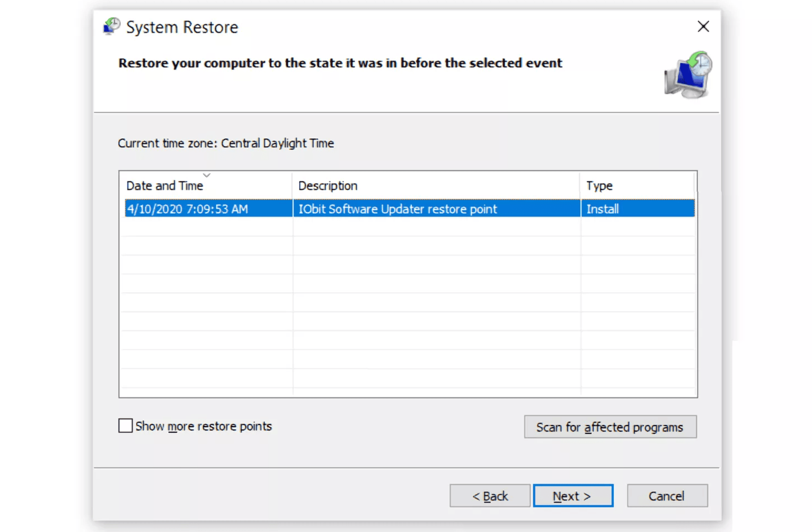Click the Date and Time column sort arrow
Screen dimensions: 812x532
(207, 175)
